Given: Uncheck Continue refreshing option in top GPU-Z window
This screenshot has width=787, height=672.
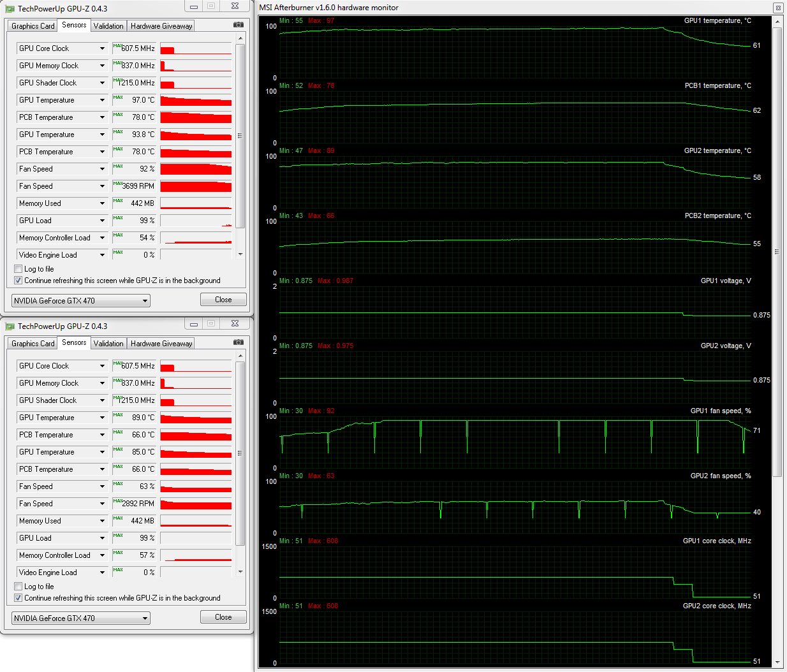Looking at the screenshot, I should pos(18,281).
